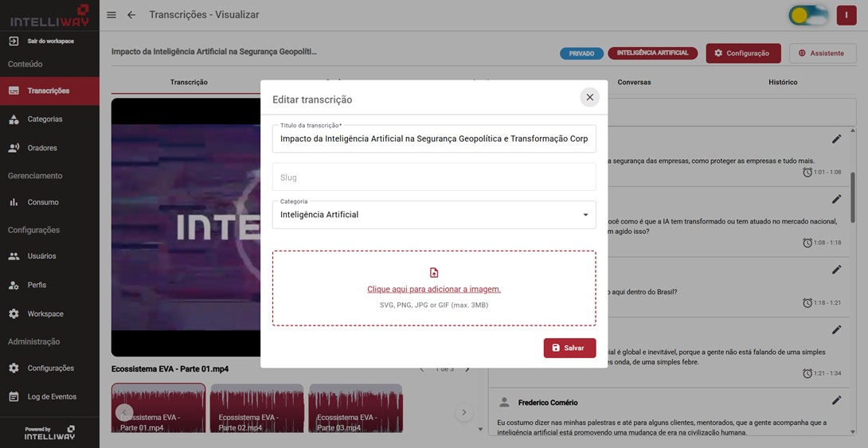Open the hamburger menu icon

(111, 15)
